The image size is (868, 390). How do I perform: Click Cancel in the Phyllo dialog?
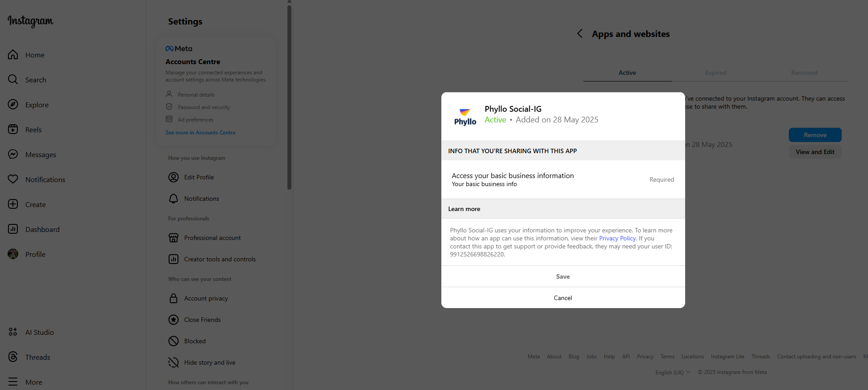click(x=563, y=298)
